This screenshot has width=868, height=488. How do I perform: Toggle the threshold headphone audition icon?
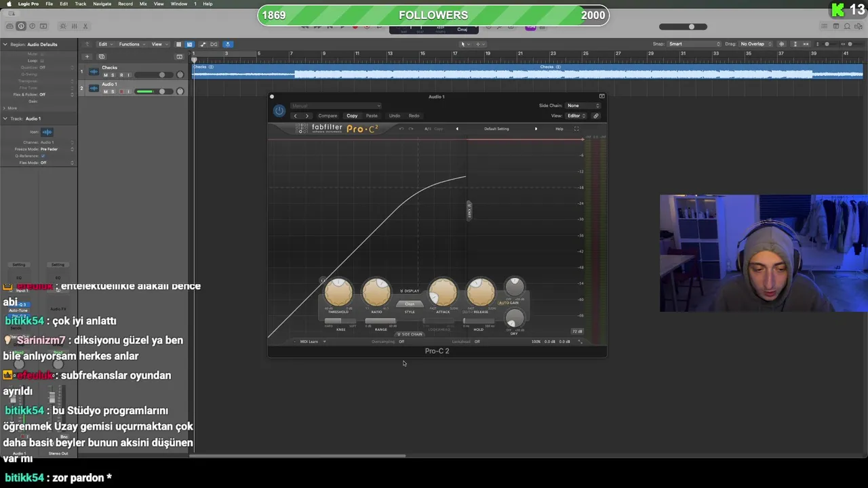(323, 280)
